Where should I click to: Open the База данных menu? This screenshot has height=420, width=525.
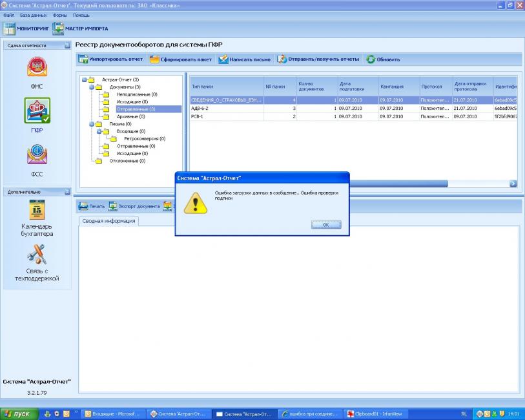(x=34, y=15)
